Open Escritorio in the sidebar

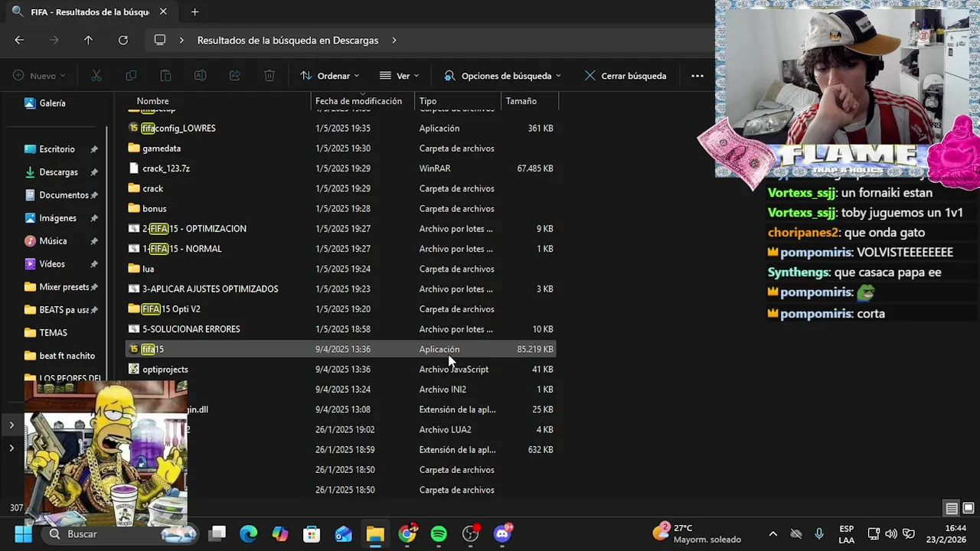[57, 149]
